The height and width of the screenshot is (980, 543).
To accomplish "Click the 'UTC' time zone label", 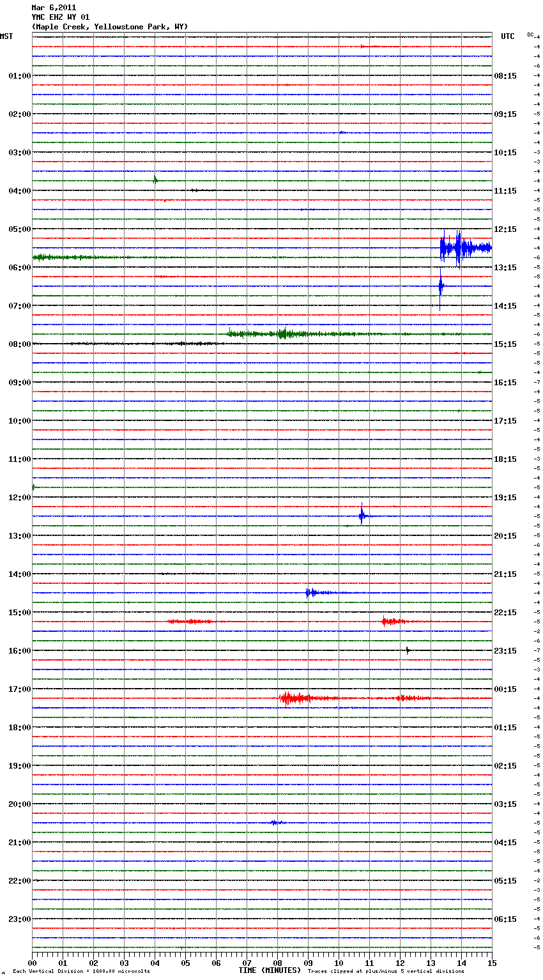I will tap(508, 36).
